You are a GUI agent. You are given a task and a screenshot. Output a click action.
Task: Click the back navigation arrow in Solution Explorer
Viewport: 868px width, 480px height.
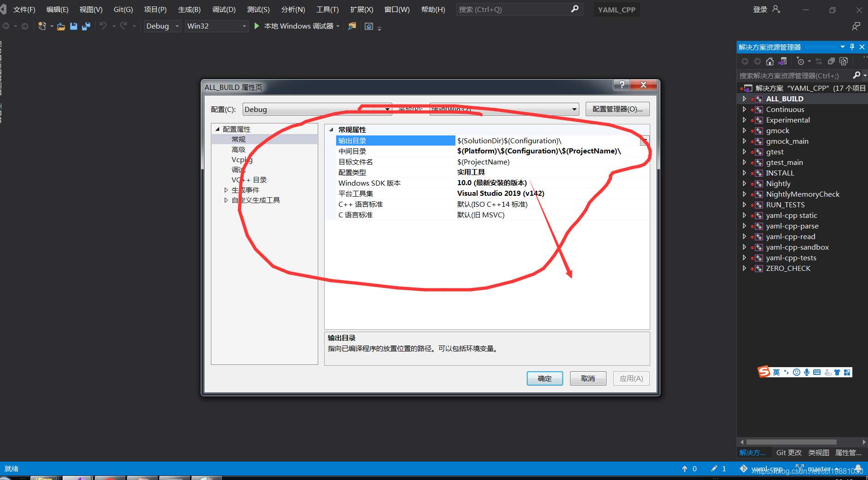pos(745,61)
